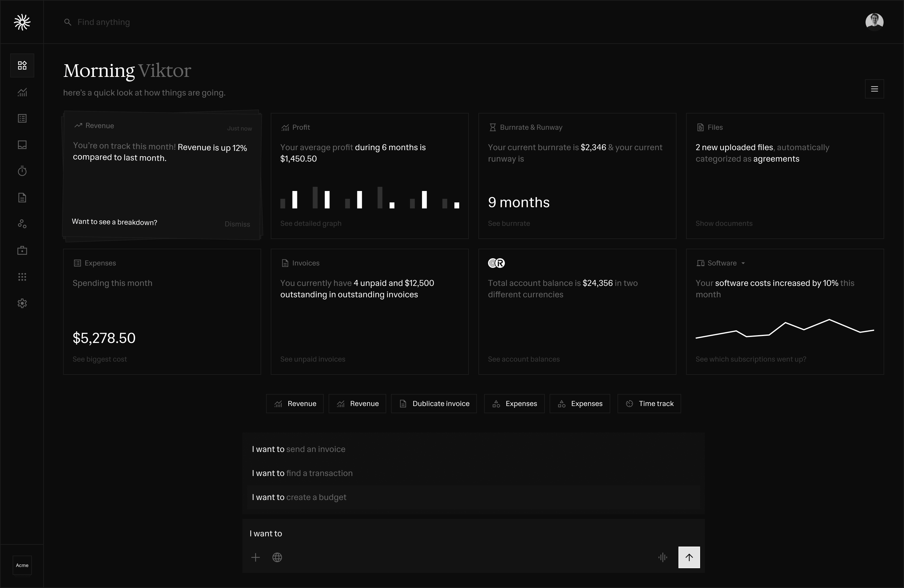Switch to the Acme workspace
The width and height of the screenshot is (904, 588).
(x=22, y=565)
